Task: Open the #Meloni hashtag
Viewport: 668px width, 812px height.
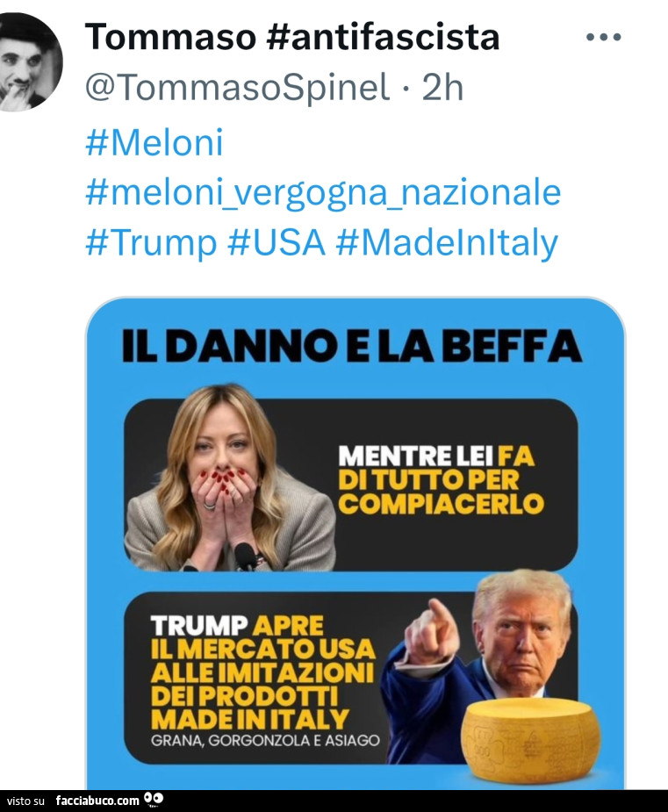Action: 154,141
